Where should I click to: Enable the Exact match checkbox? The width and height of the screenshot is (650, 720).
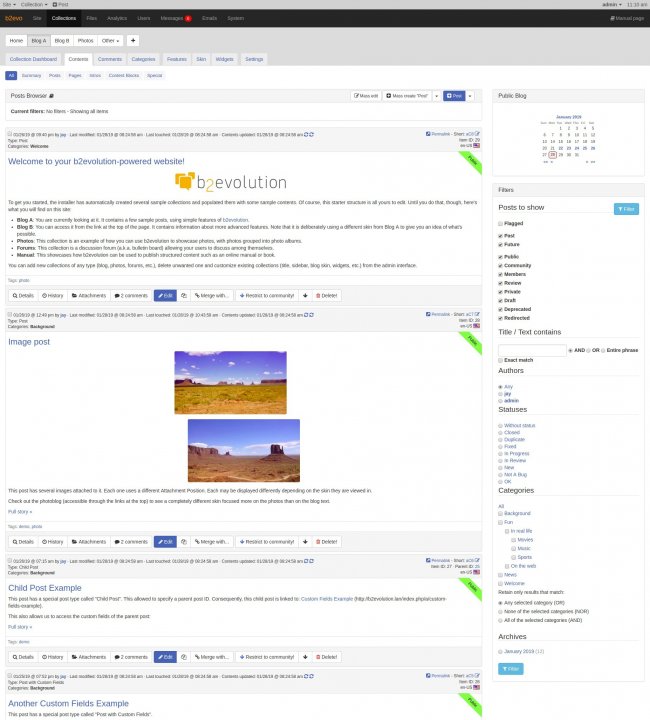point(500,360)
